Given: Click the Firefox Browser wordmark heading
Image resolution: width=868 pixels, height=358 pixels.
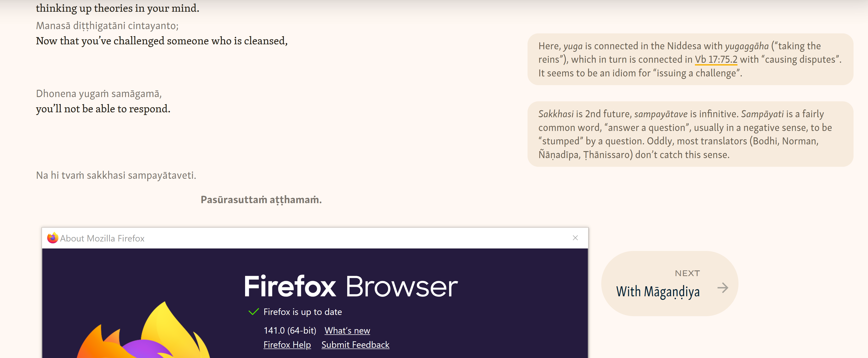Looking at the screenshot, I should tap(350, 287).
